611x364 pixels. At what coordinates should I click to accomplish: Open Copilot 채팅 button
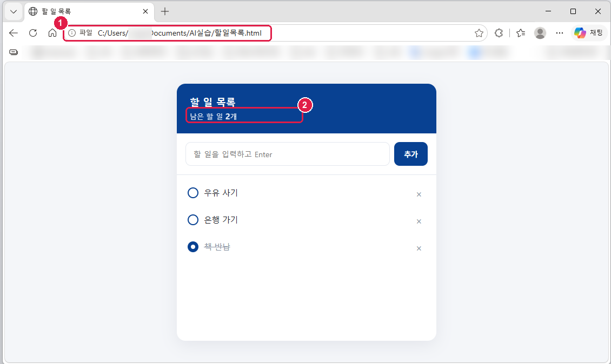tap(589, 33)
